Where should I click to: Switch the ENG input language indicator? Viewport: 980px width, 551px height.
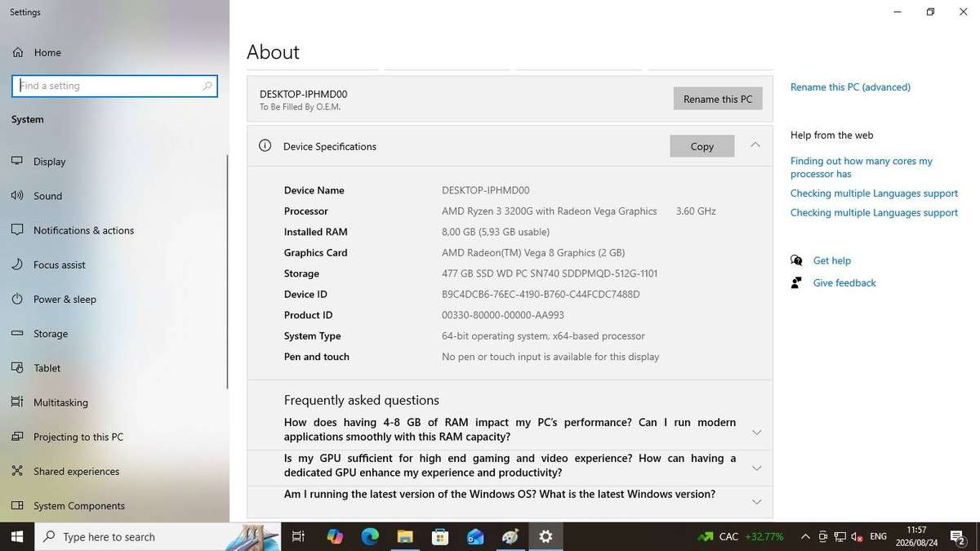(x=879, y=536)
